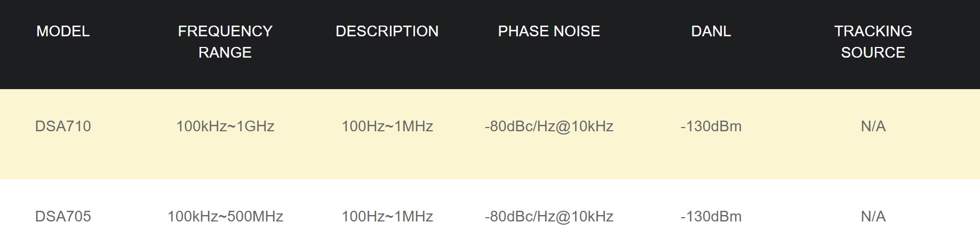Click DSA710's -80dBc/Hz@10kHz phase noise value

(x=549, y=126)
